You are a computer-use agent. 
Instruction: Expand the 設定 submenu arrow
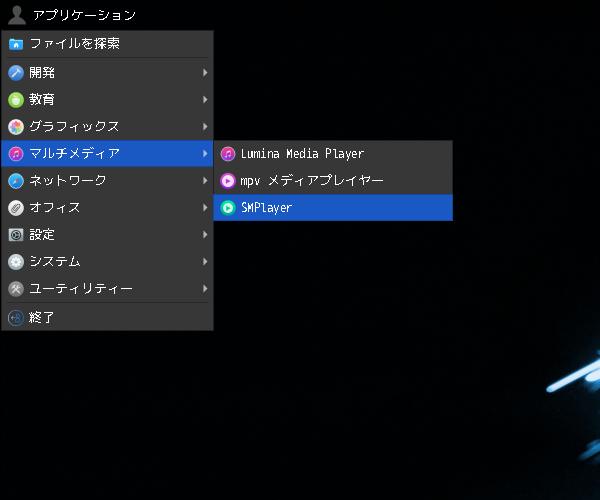(x=205, y=235)
